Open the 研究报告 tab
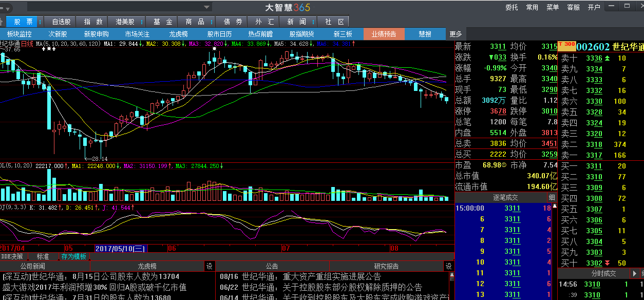The width and height of the screenshot is (644, 300). 387,266
